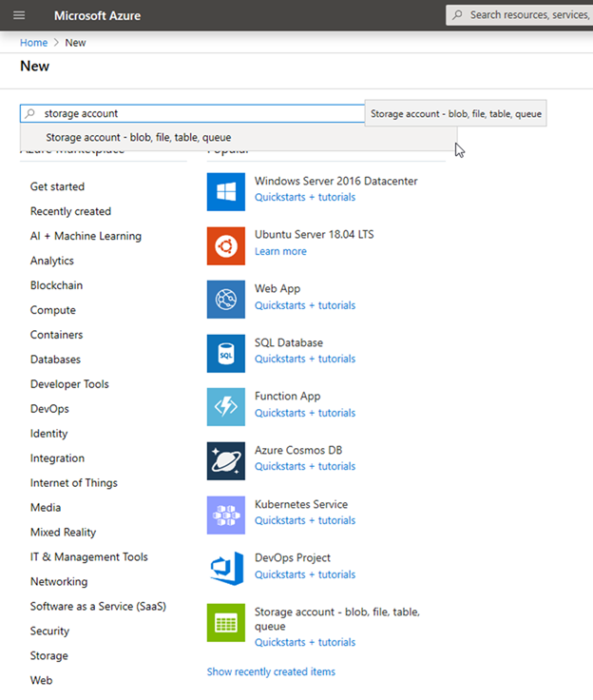Open the Get started category
Image resolution: width=593 pixels, height=700 pixels.
click(57, 186)
